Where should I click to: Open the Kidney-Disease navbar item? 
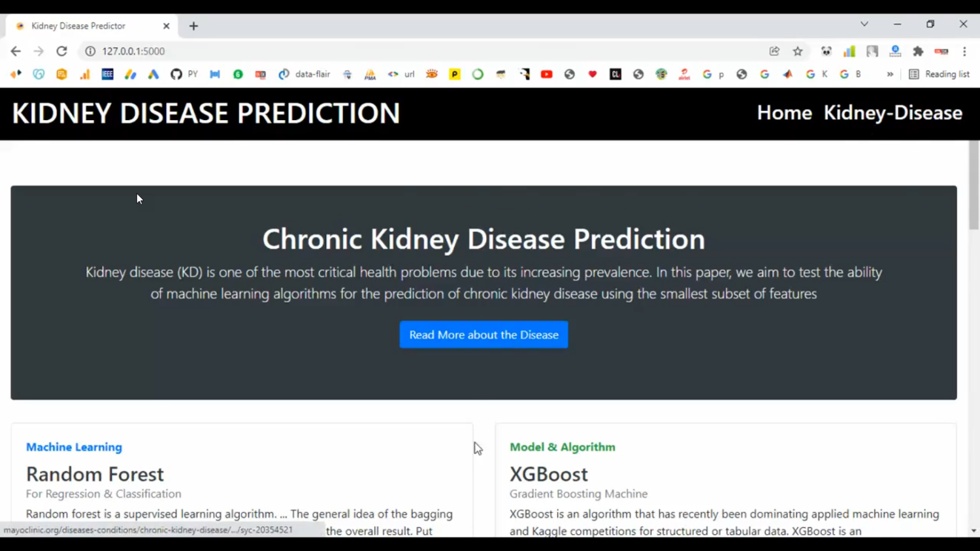[x=892, y=113]
